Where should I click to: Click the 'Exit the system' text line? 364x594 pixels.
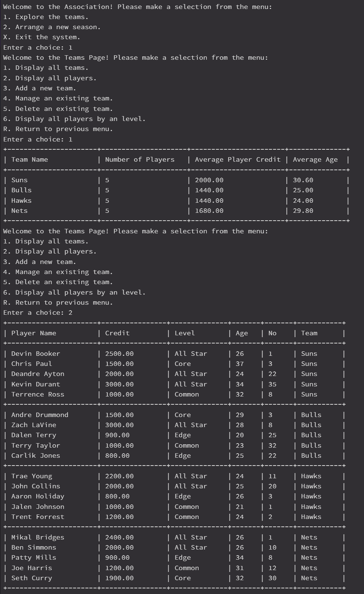pyautogui.click(x=42, y=37)
